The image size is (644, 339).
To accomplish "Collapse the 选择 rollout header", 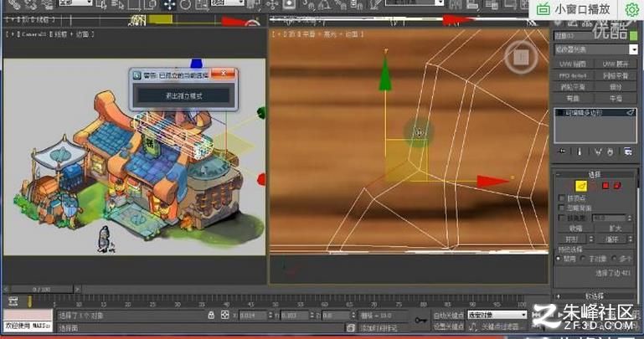I will [x=595, y=174].
